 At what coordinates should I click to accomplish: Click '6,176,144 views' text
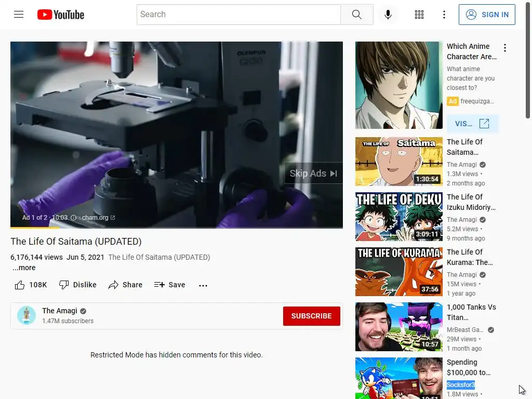tap(37, 257)
